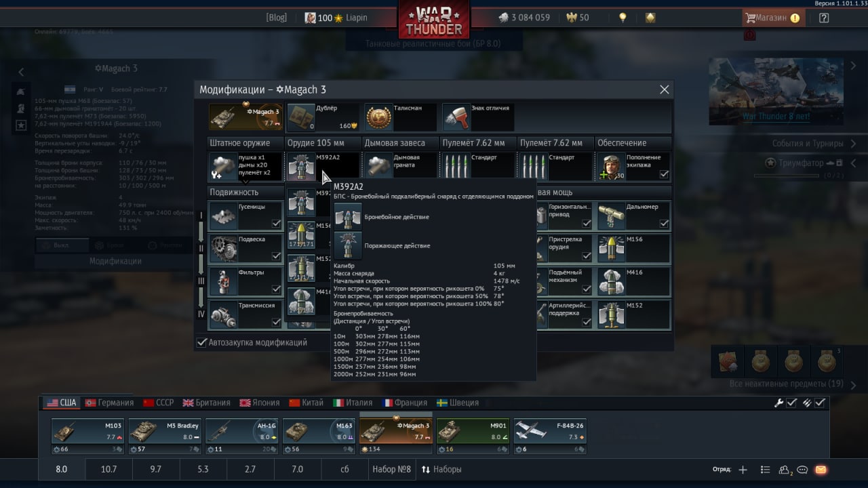The height and width of the screenshot is (488, 868).
Task: Click next arrow beside War Thunder promo banner
Action: (x=854, y=66)
